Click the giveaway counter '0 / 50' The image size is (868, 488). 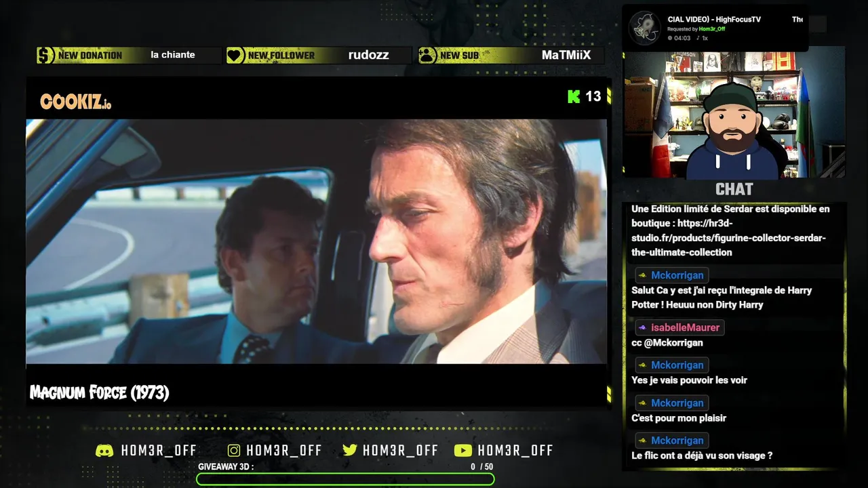[482, 467]
